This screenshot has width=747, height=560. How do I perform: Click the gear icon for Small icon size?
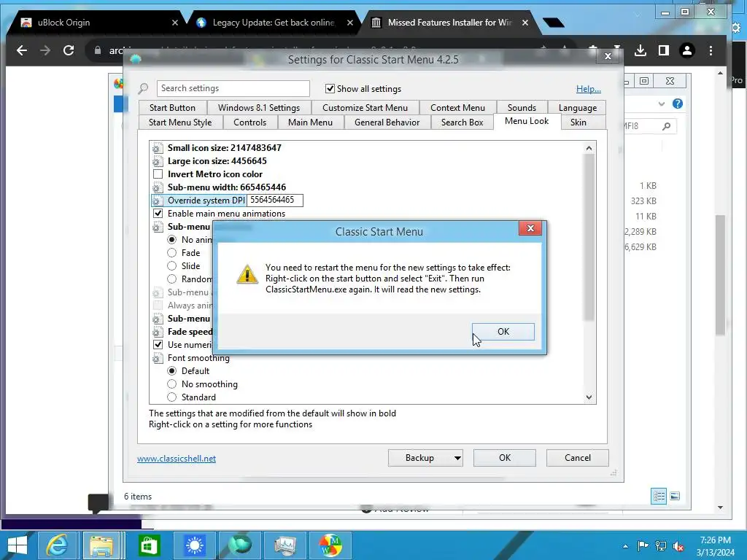pos(158,148)
